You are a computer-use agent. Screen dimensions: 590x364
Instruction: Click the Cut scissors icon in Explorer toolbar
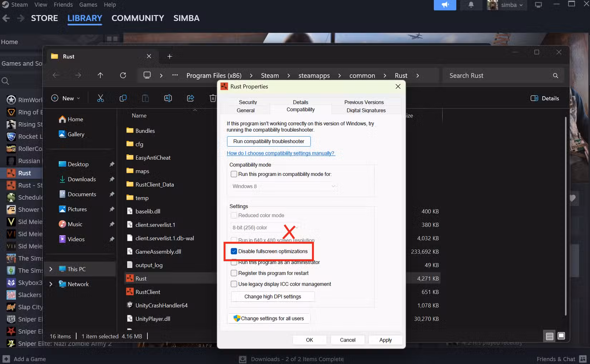100,98
